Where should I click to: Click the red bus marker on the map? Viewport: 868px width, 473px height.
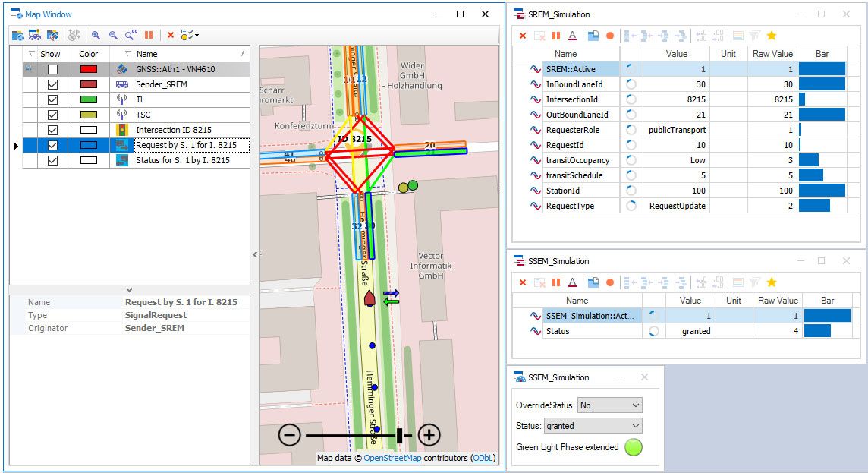click(x=370, y=299)
